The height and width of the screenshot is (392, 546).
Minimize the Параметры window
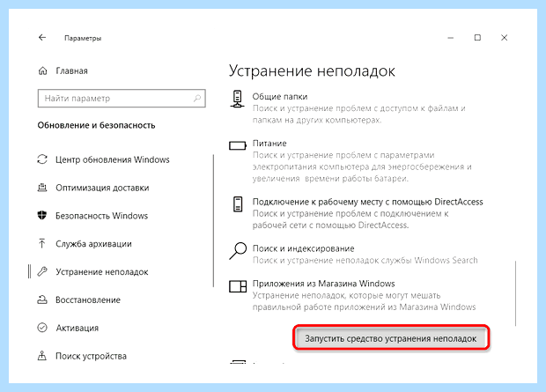(x=451, y=38)
